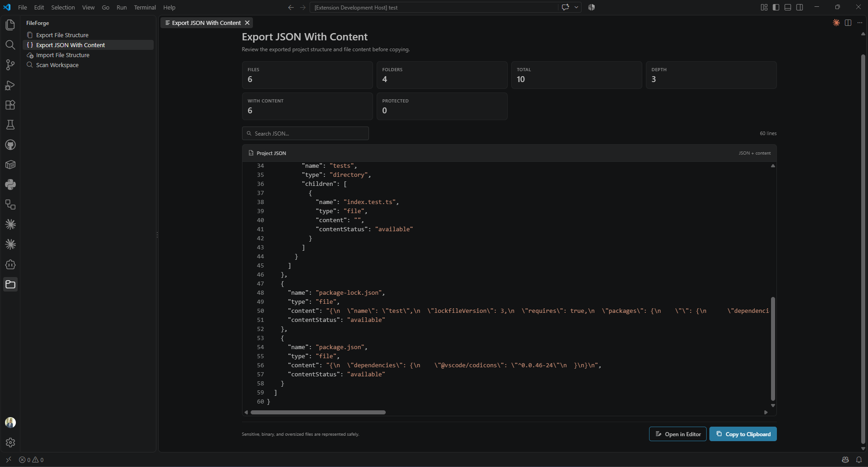868x467 pixels.
Task: Open the robot-face view in activity bar
Action: point(10,264)
